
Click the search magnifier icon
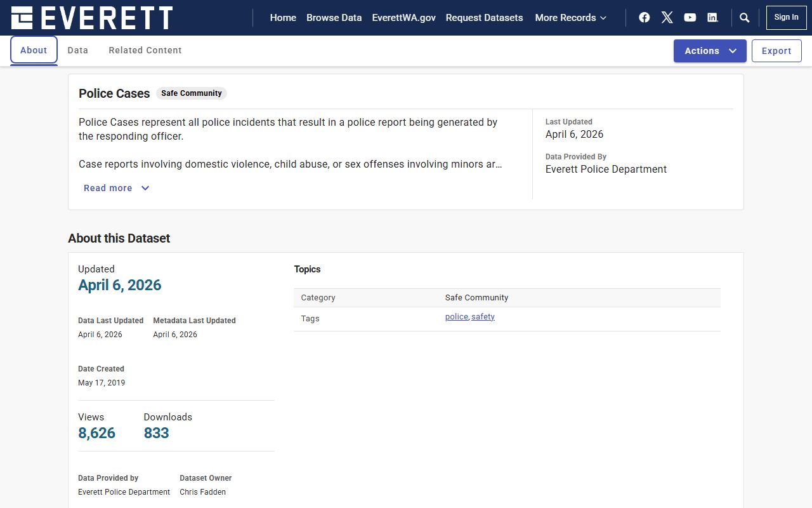coord(745,18)
